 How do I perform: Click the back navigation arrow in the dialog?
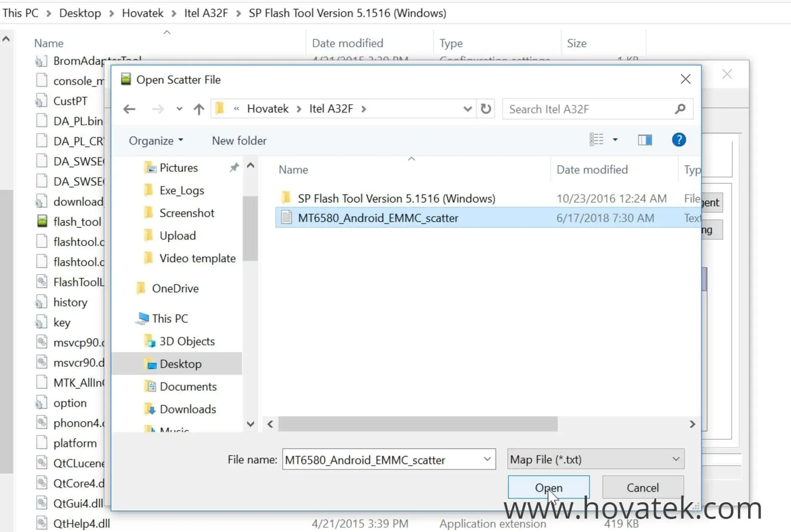tap(130, 109)
